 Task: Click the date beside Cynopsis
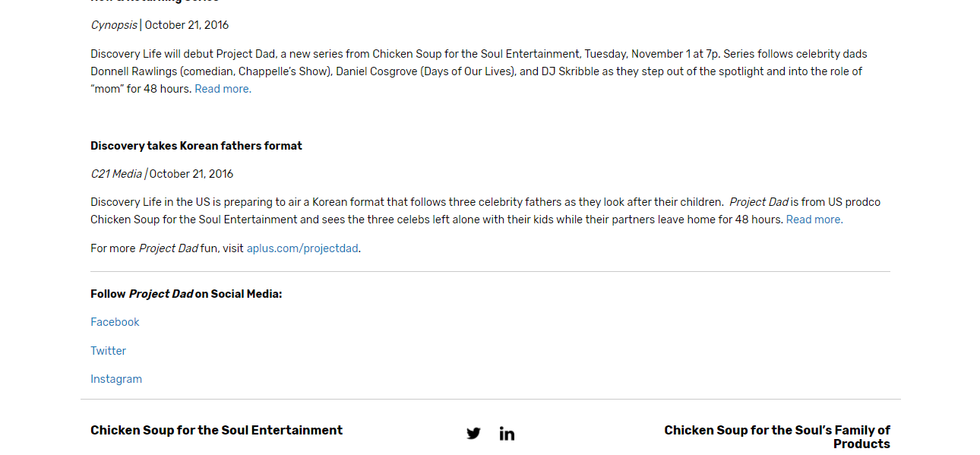click(186, 25)
